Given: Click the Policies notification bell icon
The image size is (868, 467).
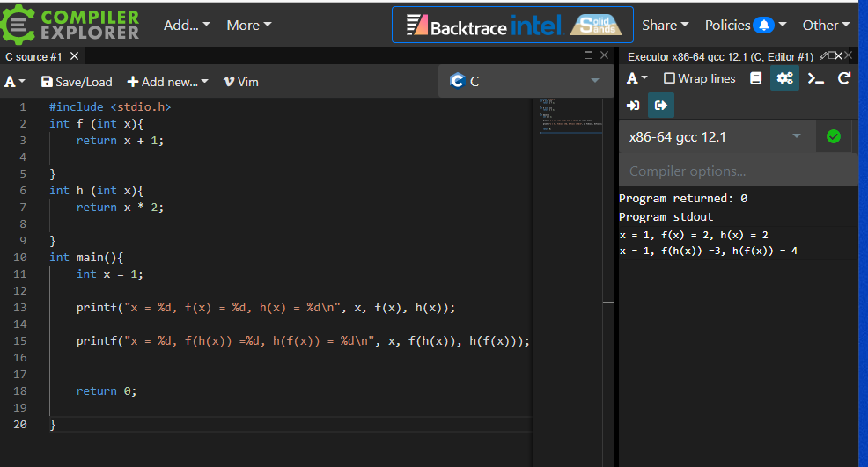Looking at the screenshot, I should pyautogui.click(x=764, y=25).
